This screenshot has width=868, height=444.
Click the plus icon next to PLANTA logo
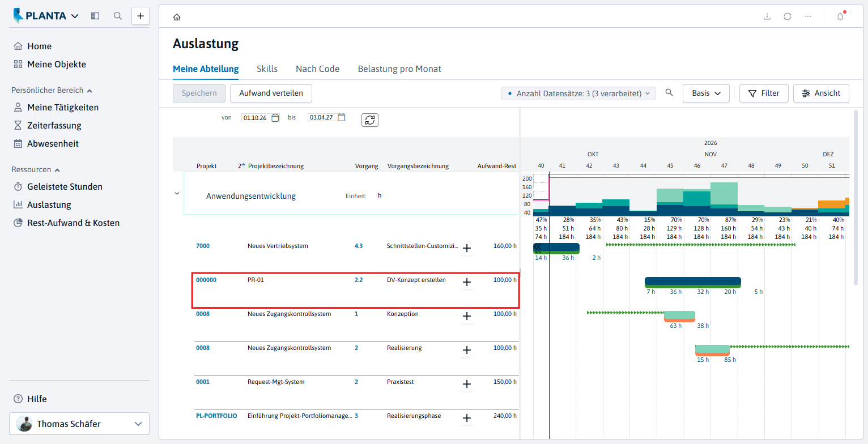(141, 16)
